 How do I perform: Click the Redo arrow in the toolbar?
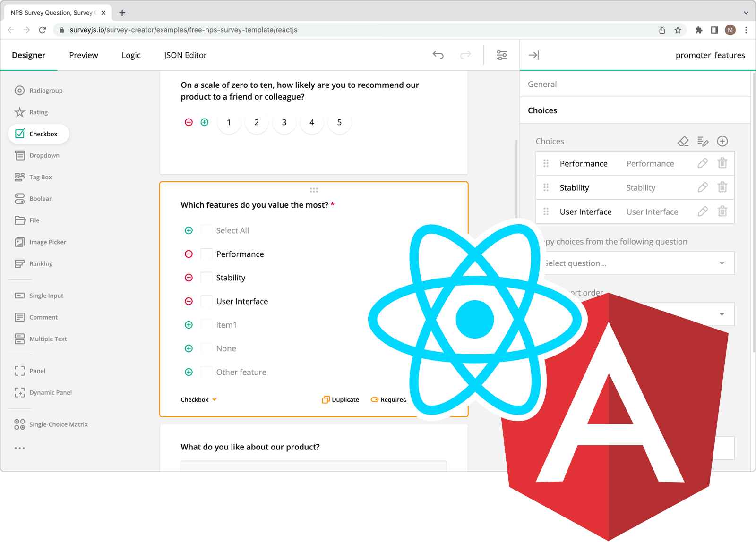[x=465, y=55]
